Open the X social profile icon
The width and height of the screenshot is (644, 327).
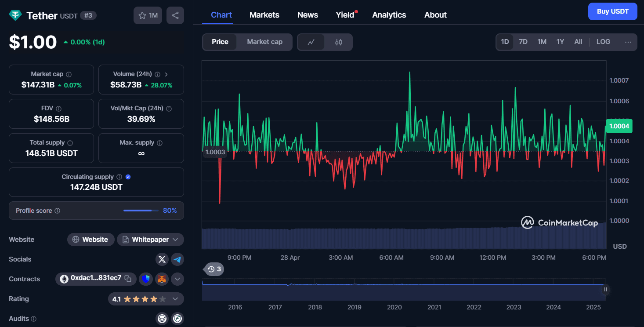(x=162, y=259)
